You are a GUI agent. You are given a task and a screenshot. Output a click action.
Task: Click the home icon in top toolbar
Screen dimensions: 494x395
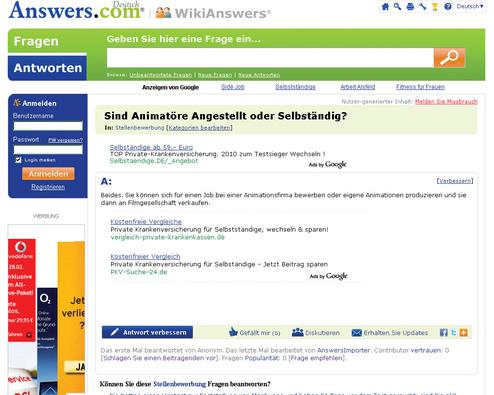(385, 6)
